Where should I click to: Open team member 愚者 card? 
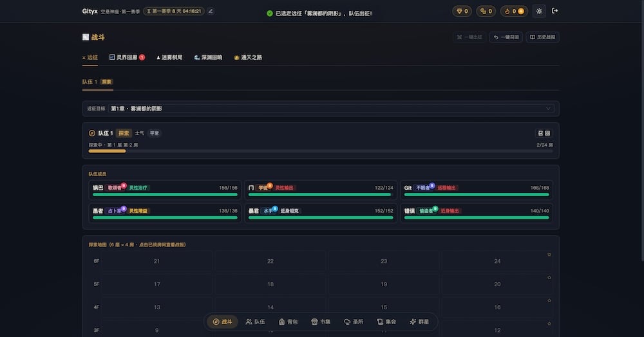(x=165, y=213)
